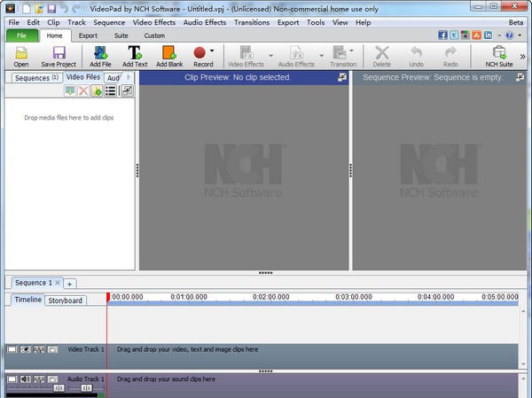Add a new sequence with plus button
The height and width of the screenshot is (398, 532).
(69, 284)
